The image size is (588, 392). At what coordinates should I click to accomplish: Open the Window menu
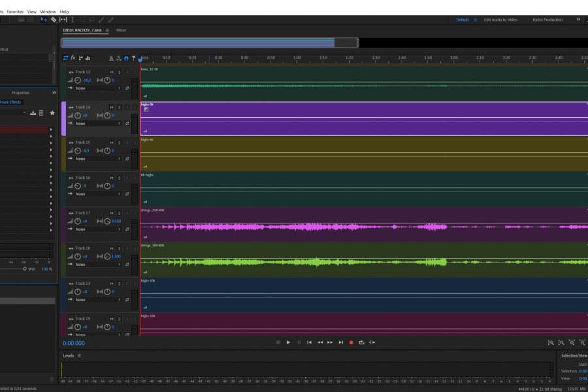coord(48,12)
